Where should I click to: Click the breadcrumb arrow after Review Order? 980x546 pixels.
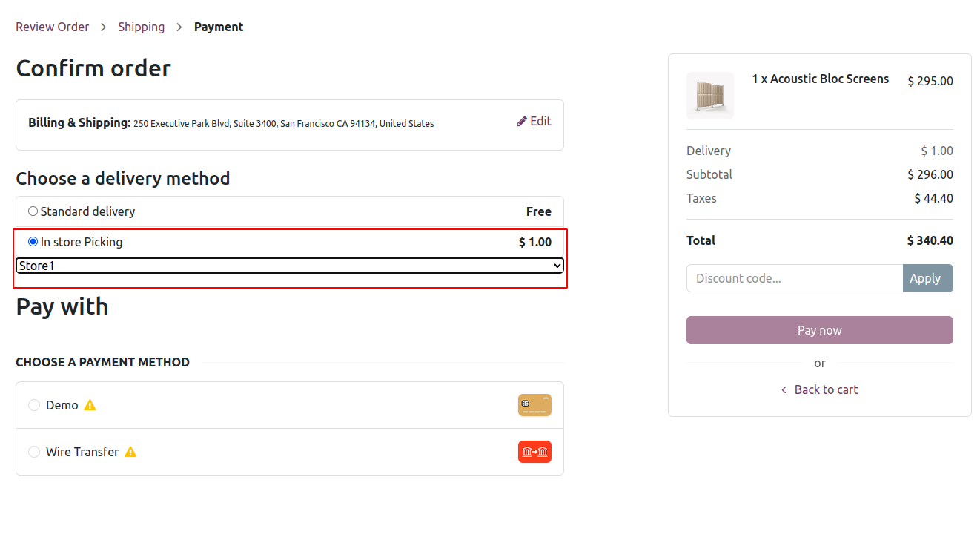[x=104, y=27]
